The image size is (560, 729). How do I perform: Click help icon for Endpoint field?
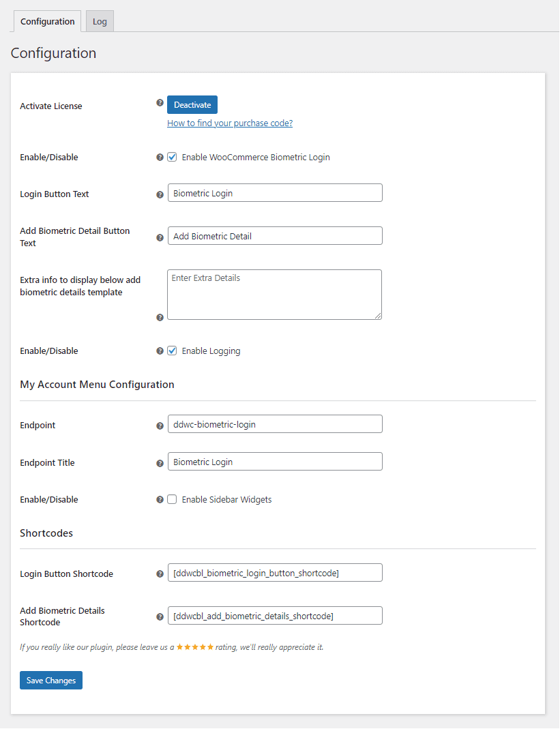pyautogui.click(x=160, y=426)
